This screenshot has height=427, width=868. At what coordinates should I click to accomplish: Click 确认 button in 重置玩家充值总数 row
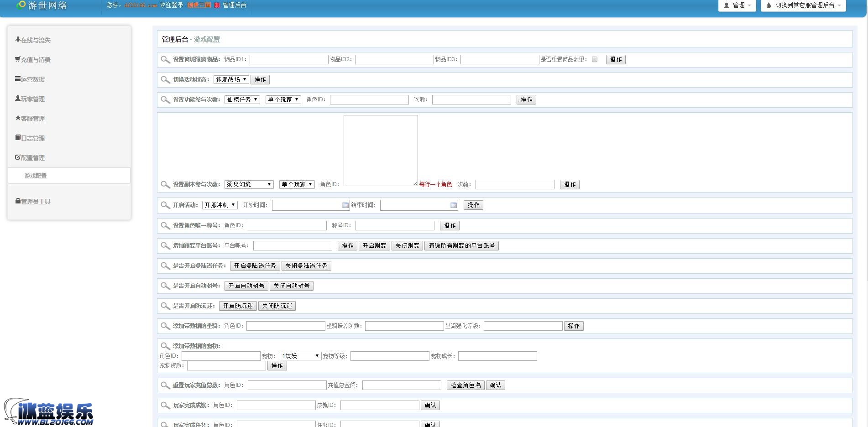(496, 385)
